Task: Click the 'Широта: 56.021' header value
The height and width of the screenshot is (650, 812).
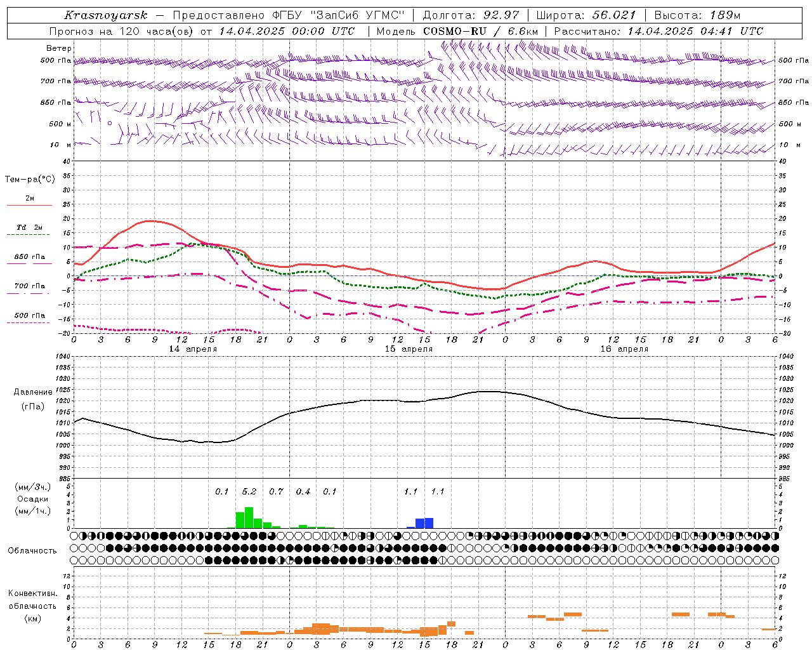Action: [586, 15]
